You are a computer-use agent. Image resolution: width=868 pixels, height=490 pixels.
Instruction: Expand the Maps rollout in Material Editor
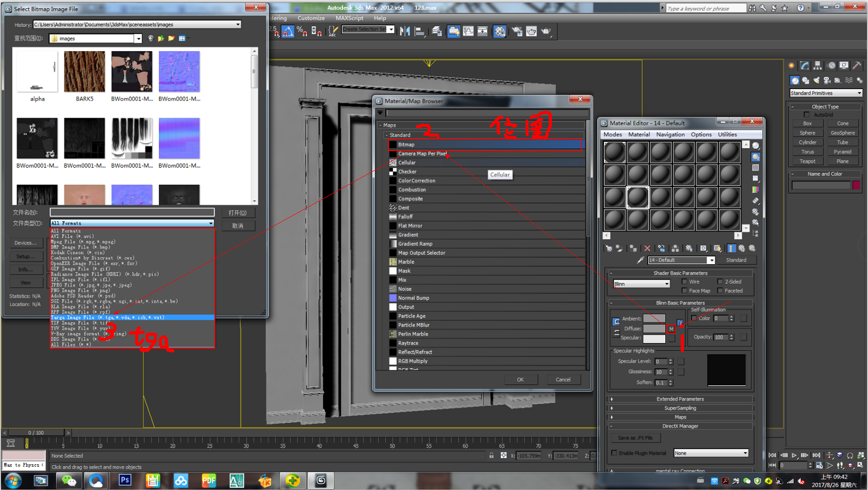pos(680,417)
